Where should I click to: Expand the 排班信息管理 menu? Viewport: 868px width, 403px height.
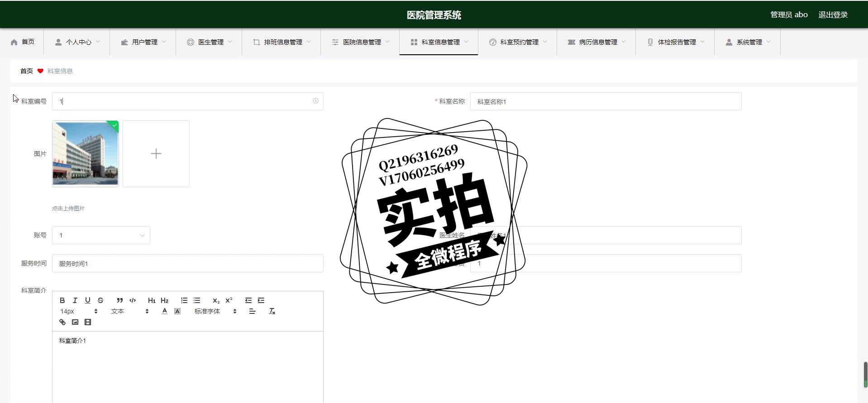tap(281, 42)
